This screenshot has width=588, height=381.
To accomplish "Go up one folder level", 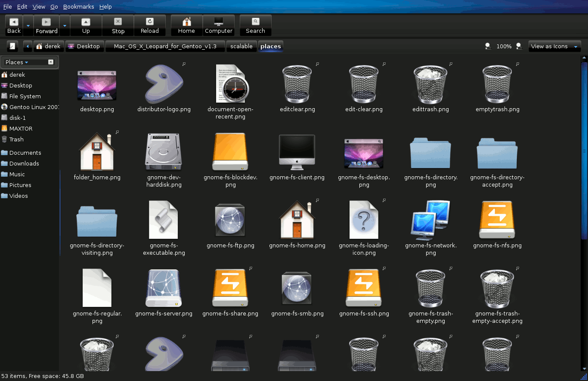I will pos(86,25).
